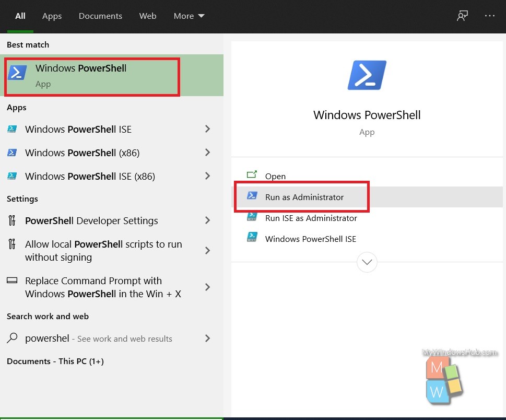Expand Allow local PowerShell scripts arrow
Screen dimensions: 506x420
tap(207, 251)
